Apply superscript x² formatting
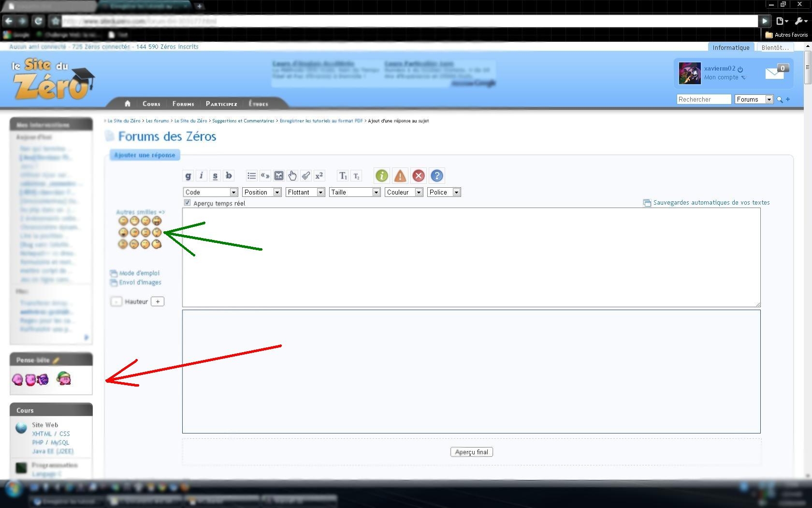The height and width of the screenshot is (508, 812). click(x=319, y=176)
